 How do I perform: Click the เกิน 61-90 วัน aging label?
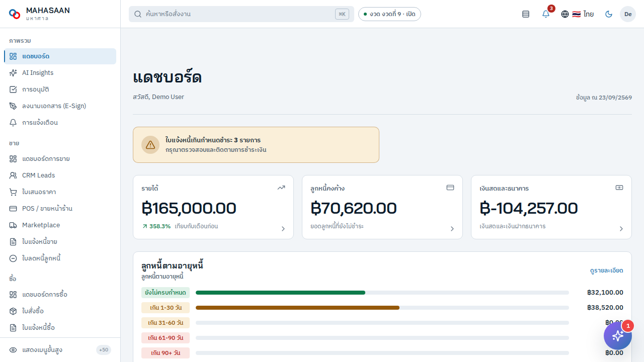pyautogui.click(x=166, y=338)
